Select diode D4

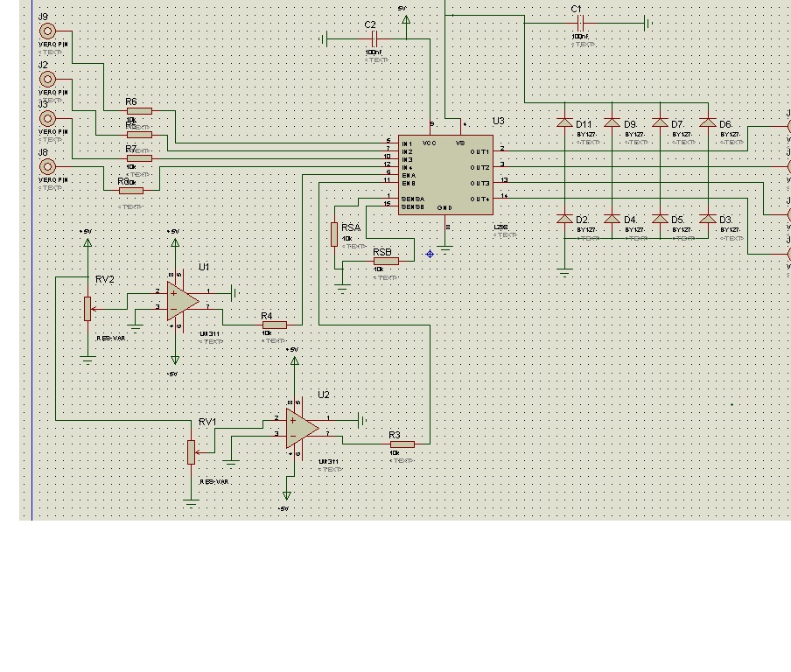pos(612,219)
